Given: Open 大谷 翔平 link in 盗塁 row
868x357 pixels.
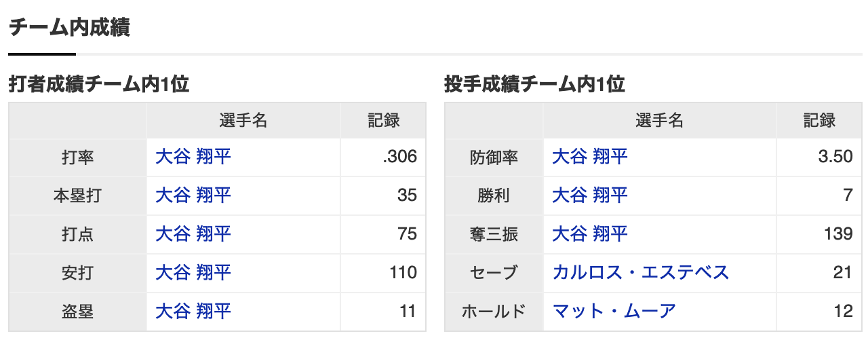Looking at the screenshot, I should click(x=193, y=312).
